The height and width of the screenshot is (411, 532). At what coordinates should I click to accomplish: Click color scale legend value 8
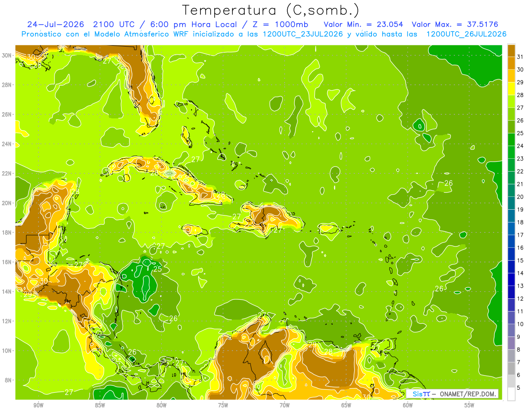coord(518,349)
